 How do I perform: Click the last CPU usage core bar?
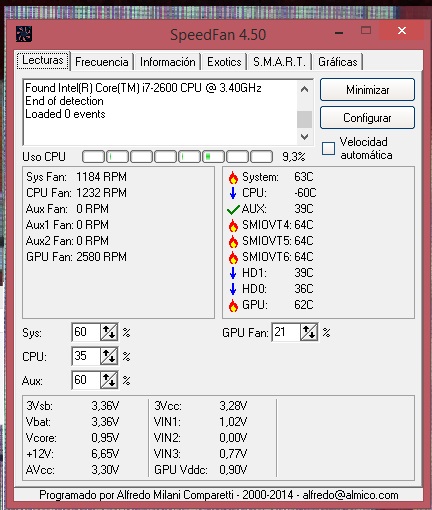tap(261, 156)
